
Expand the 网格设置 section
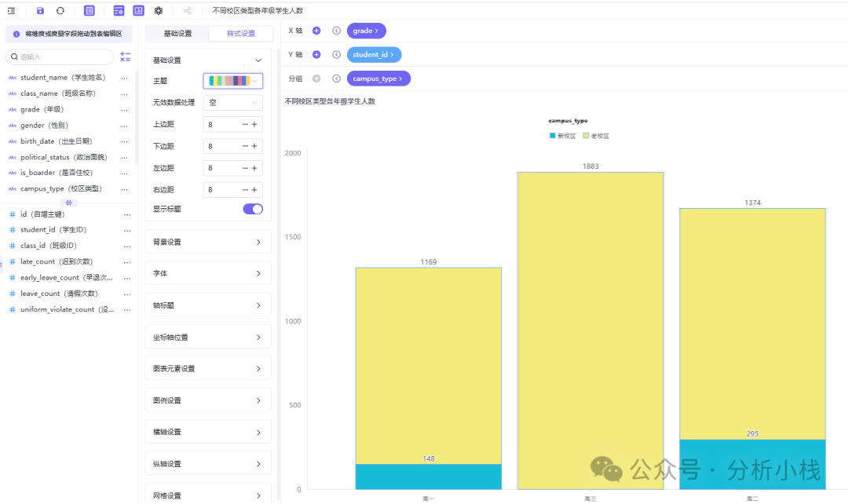point(207,495)
